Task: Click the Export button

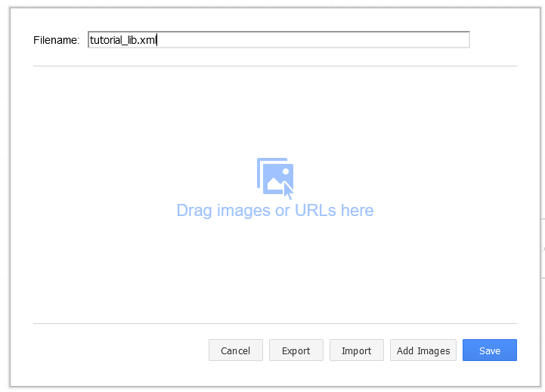Action: point(296,350)
